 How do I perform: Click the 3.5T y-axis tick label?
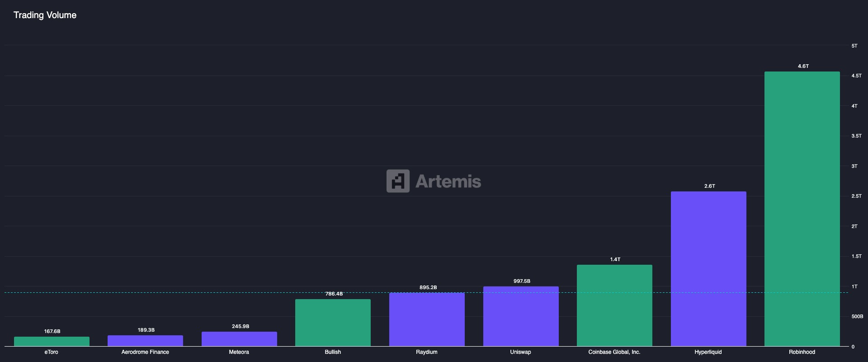point(856,136)
